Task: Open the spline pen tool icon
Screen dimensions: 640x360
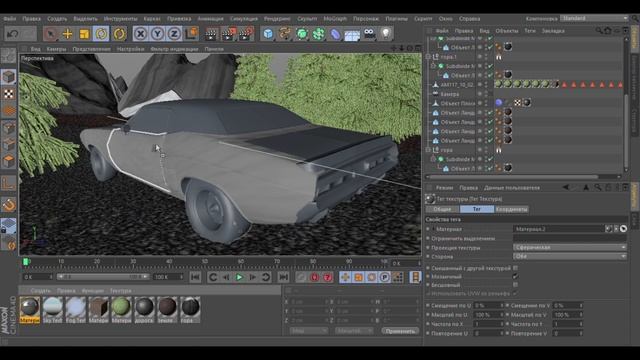Action: point(285,33)
